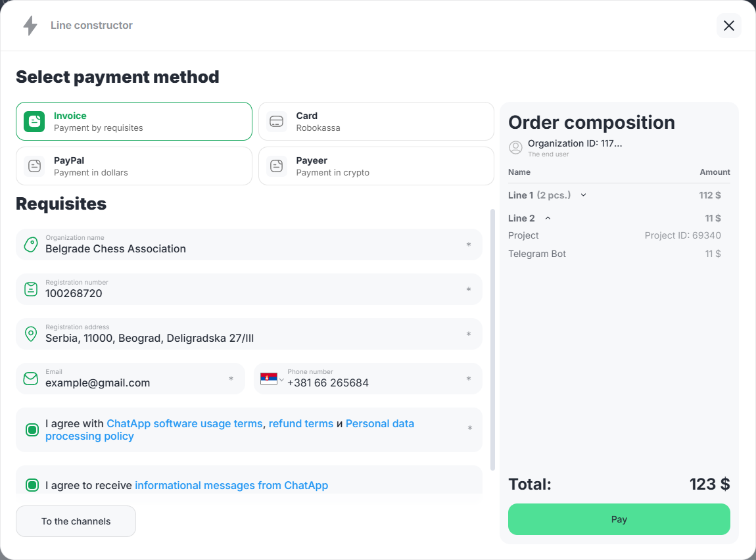Click the Registration address pin icon
This screenshot has width=756, height=560.
coord(31,334)
